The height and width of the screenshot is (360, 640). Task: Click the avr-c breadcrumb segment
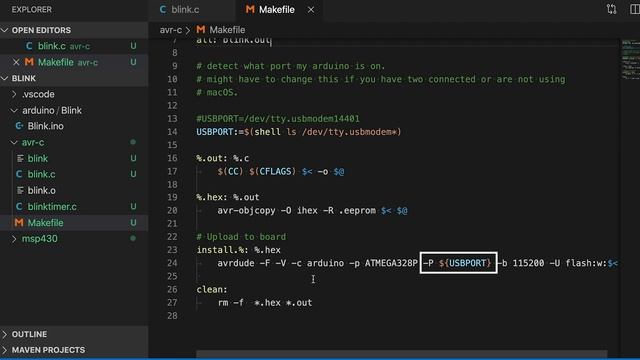(171, 30)
